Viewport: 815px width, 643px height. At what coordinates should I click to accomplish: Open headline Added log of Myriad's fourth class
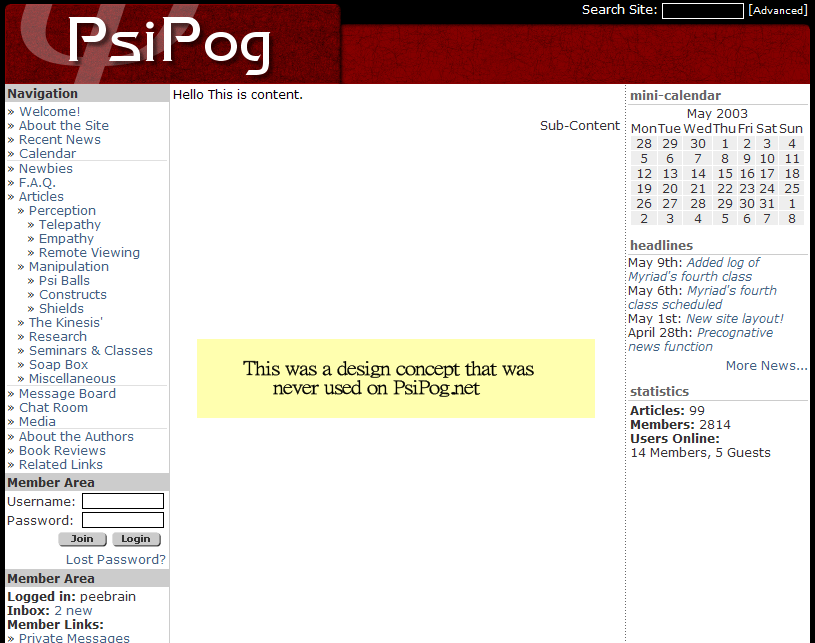coord(693,270)
